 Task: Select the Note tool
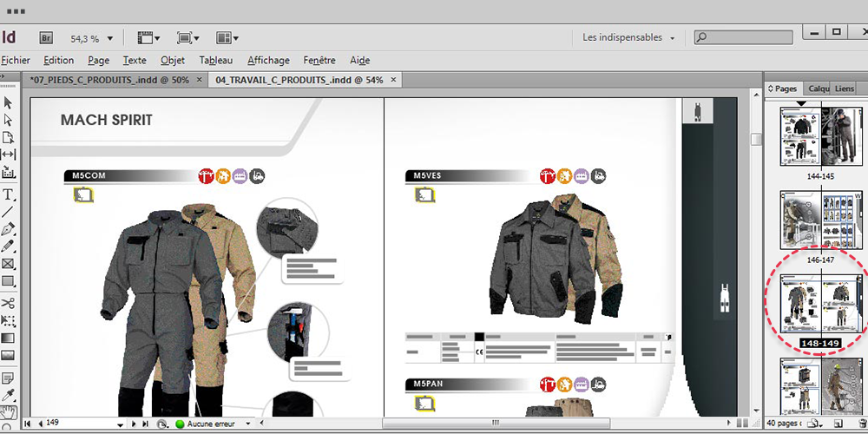point(8,378)
